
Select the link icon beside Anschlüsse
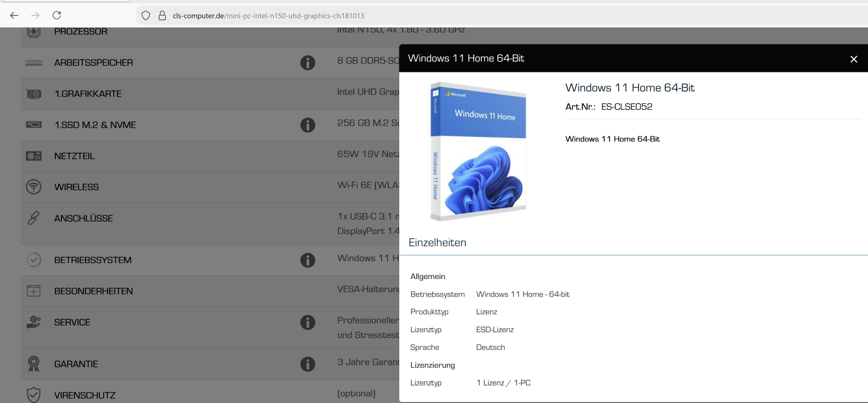point(34,218)
